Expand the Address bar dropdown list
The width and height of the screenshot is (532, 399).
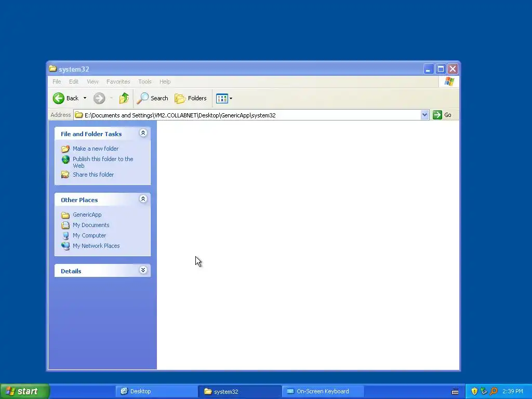(424, 115)
